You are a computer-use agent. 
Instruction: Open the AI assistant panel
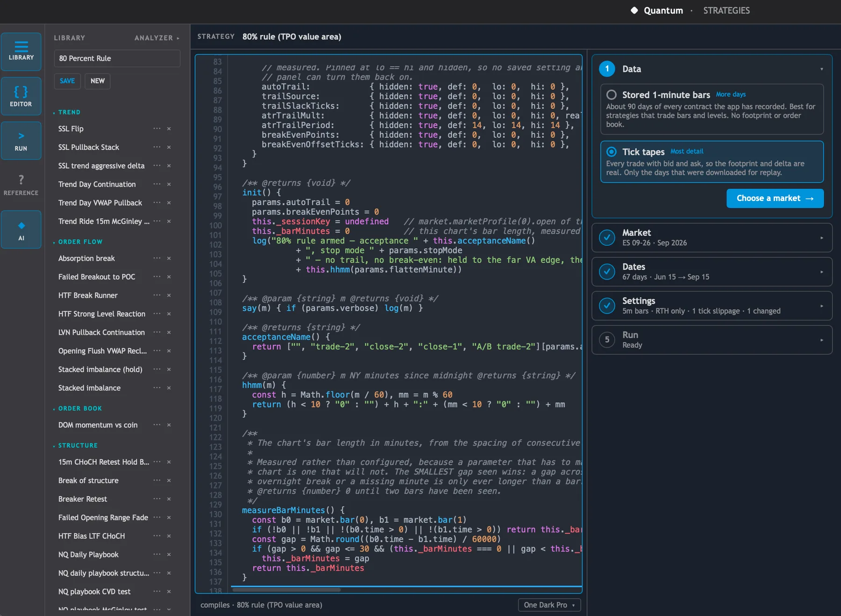(x=21, y=229)
